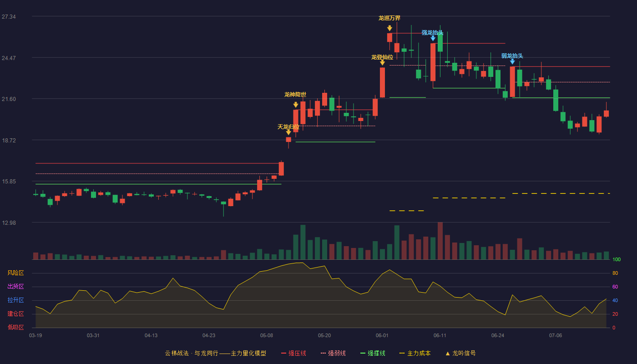Click the 强龙抬头 blue arrow marker

[x=433, y=38]
